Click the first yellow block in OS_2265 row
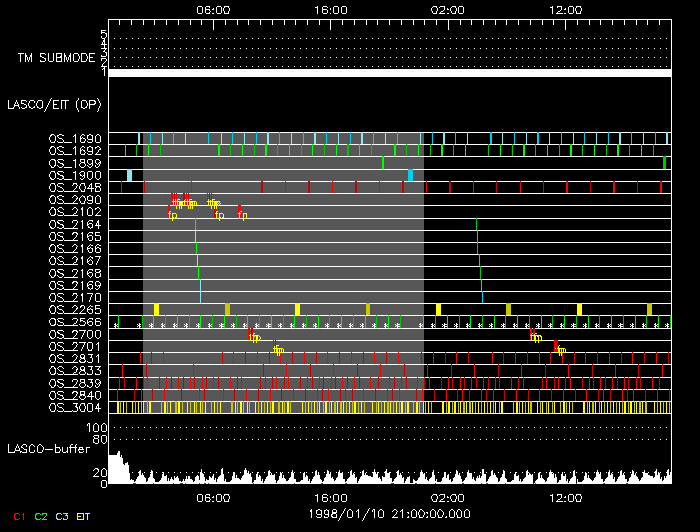700x532 pixels. point(156,309)
